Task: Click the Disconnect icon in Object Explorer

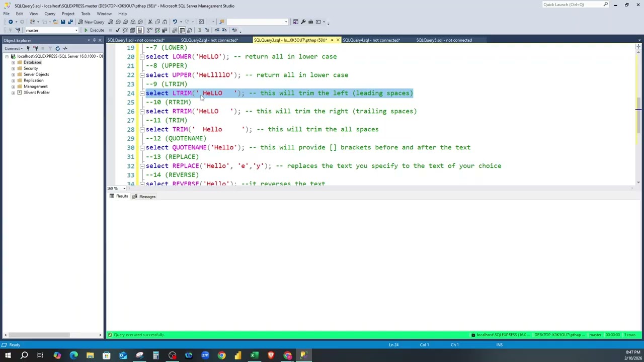Action: [x=35, y=48]
